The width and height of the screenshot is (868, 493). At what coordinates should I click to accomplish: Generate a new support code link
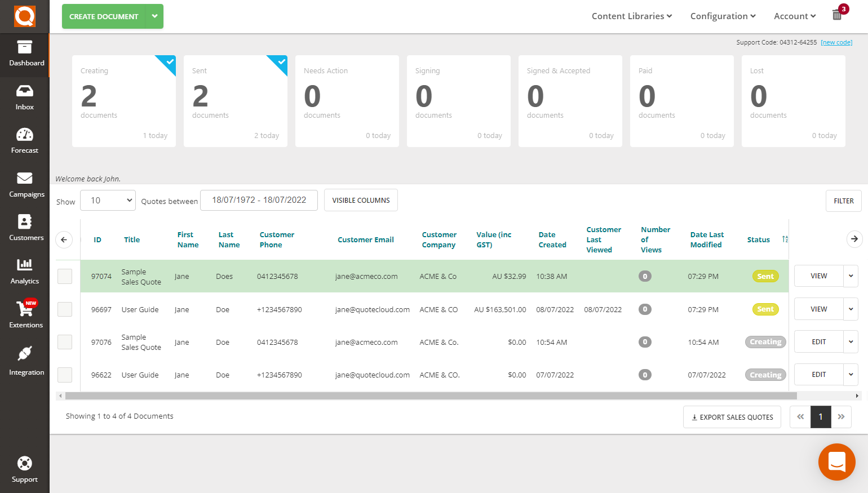click(x=836, y=42)
